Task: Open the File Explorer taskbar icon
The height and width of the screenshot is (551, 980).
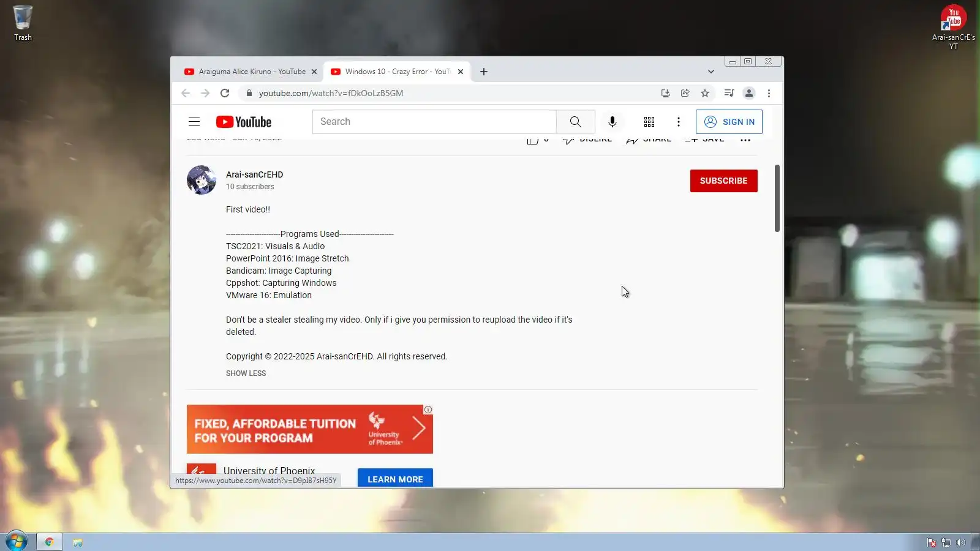Action: (78, 542)
